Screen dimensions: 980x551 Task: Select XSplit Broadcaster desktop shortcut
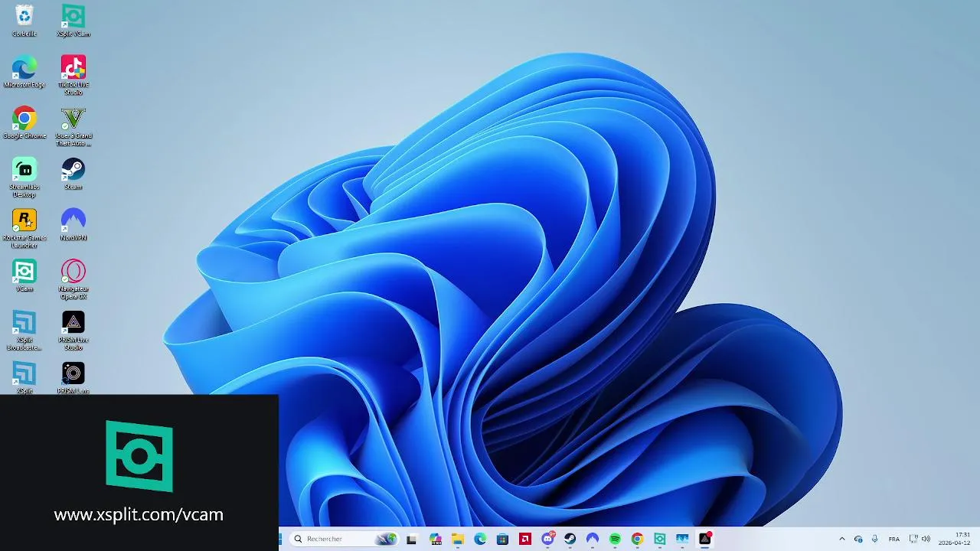point(24,331)
